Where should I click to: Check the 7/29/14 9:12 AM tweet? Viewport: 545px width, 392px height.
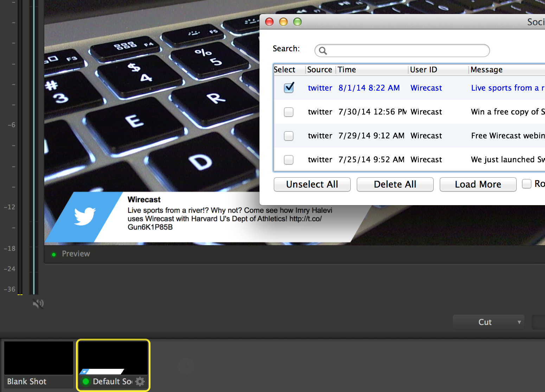(289, 136)
